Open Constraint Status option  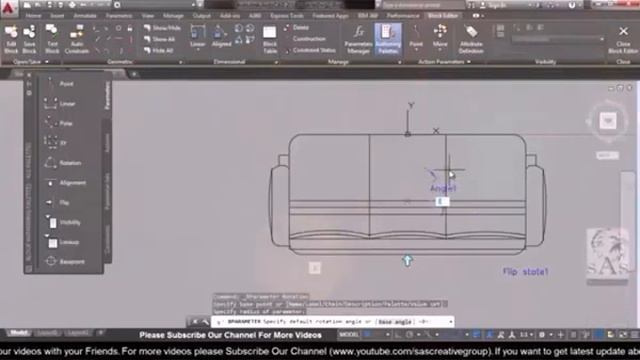(310, 50)
